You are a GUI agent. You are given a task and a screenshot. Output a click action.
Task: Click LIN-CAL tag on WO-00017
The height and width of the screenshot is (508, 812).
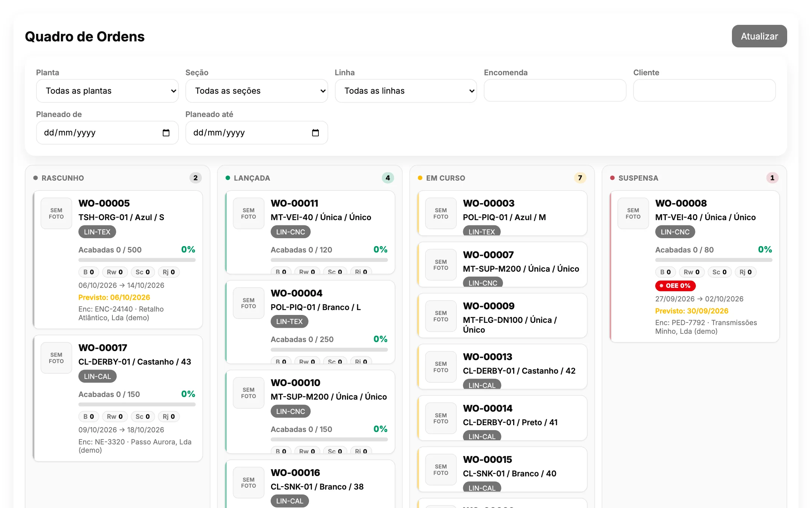pyautogui.click(x=97, y=376)
